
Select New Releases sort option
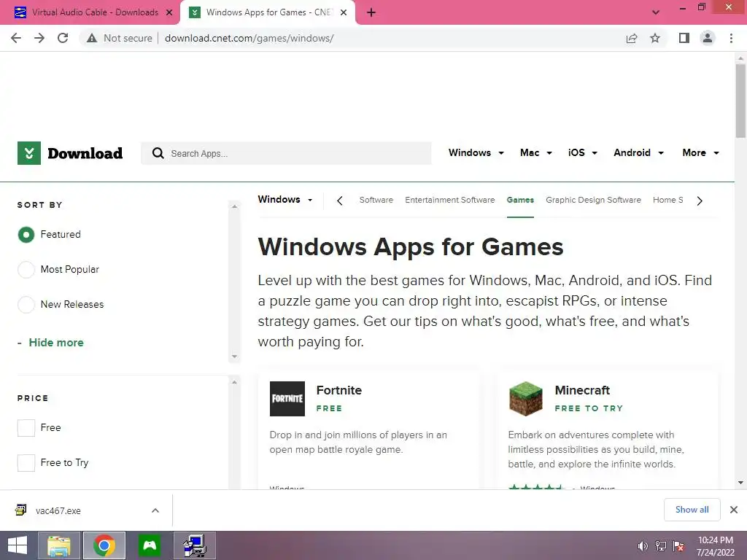click(x=26, y=304)
